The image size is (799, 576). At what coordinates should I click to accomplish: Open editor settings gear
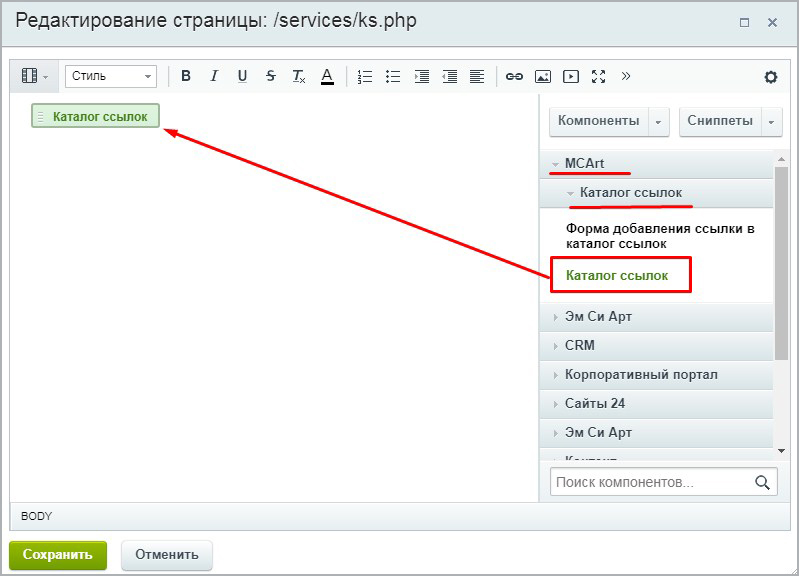pos(770,77)
